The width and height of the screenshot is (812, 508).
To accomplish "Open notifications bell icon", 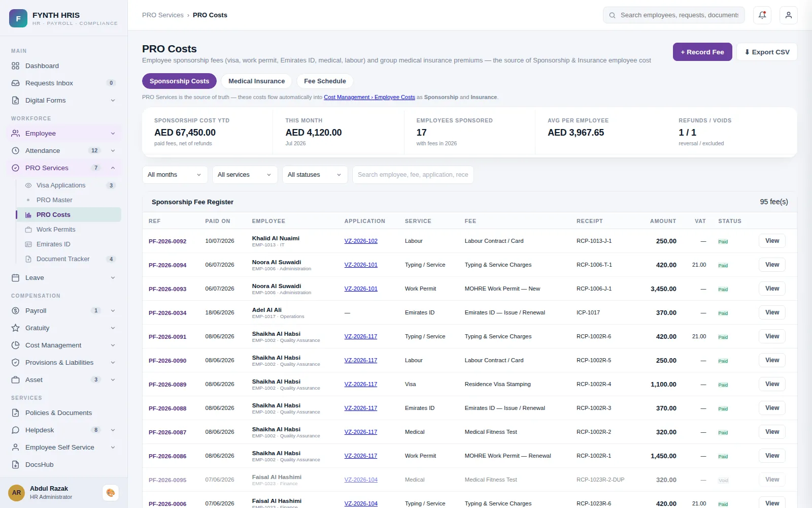I will (x=762, y=15).
